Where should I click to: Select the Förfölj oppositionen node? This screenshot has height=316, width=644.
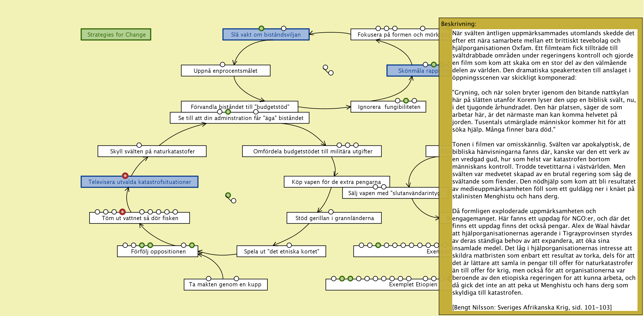point(158,252)
